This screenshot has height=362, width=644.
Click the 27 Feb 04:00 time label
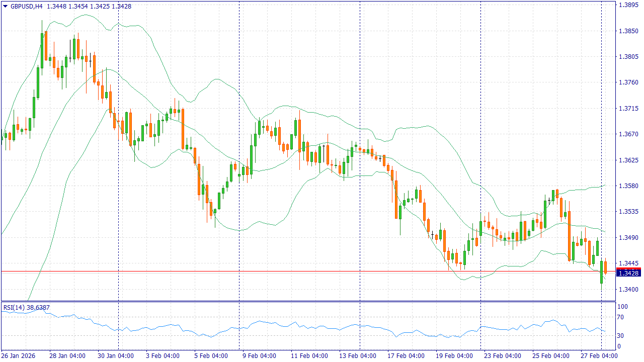coord(600,356)
